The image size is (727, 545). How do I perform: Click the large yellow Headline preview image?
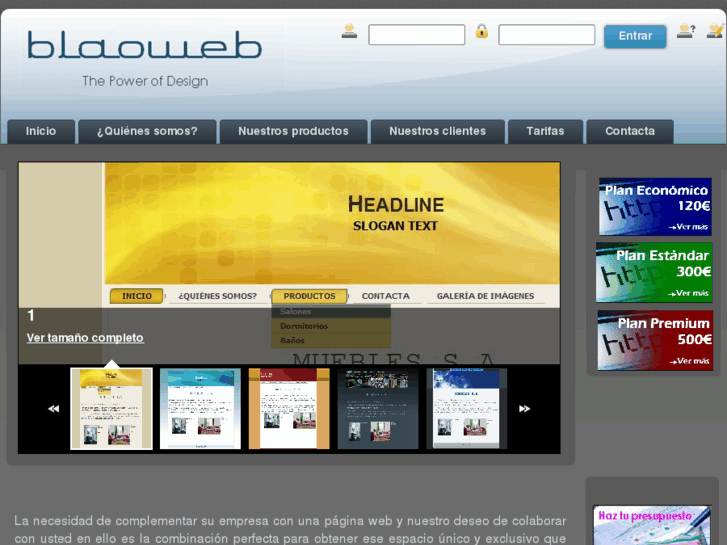tap(289, 263)
